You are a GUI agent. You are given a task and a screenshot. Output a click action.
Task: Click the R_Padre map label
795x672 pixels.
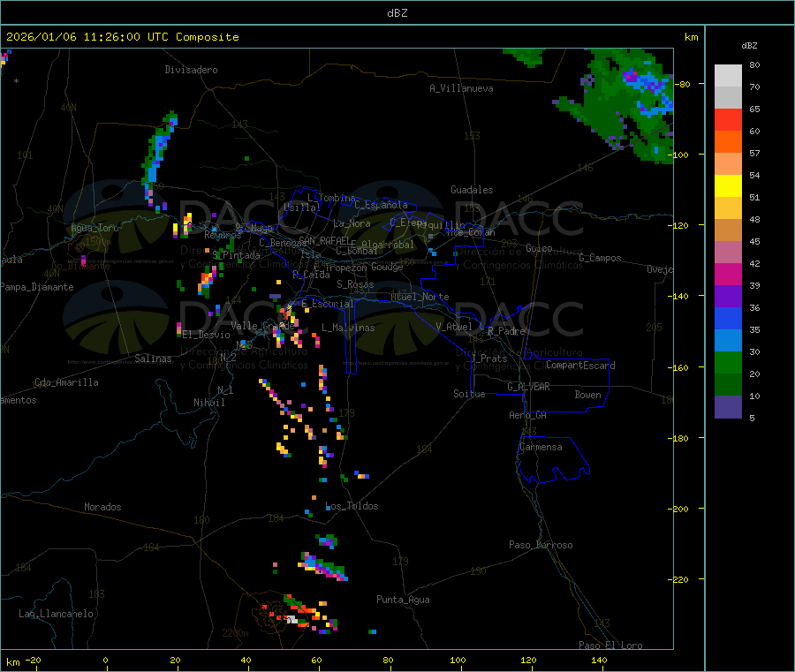tap(506, 331)
